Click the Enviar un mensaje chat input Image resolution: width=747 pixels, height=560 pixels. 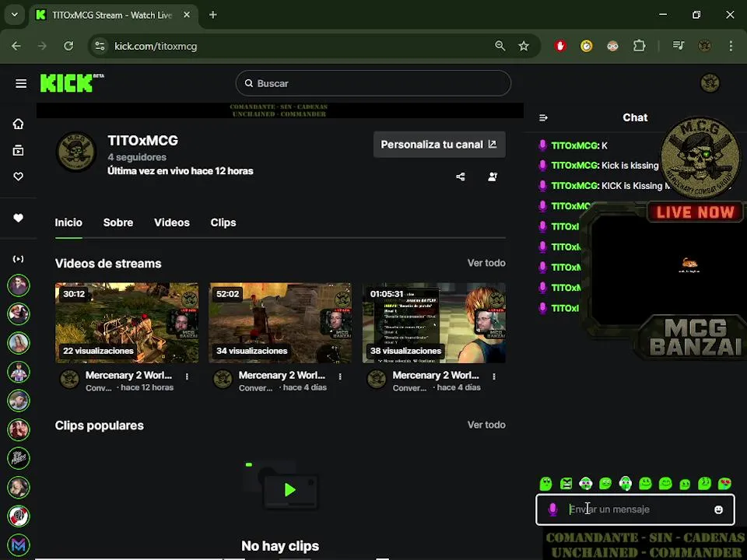point(635,509)
